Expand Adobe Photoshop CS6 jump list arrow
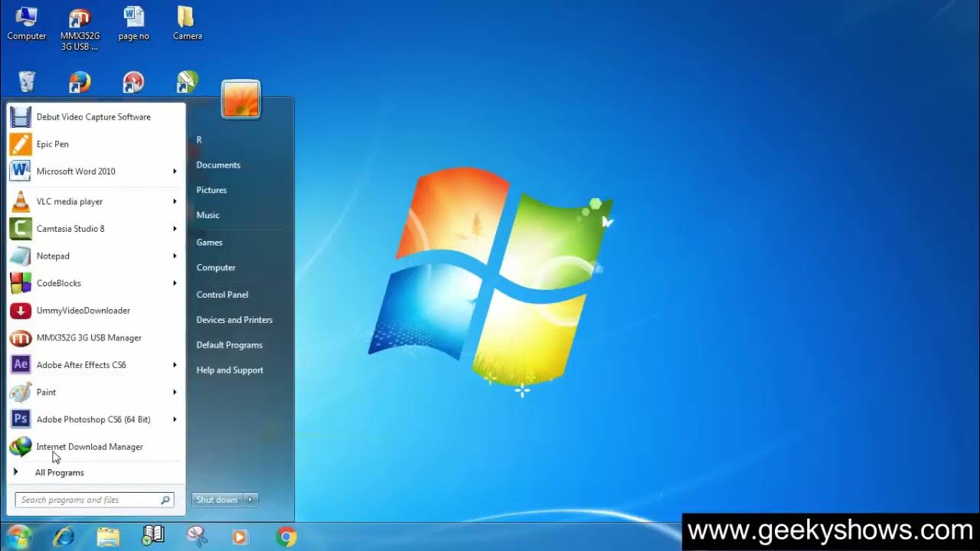 175,419
